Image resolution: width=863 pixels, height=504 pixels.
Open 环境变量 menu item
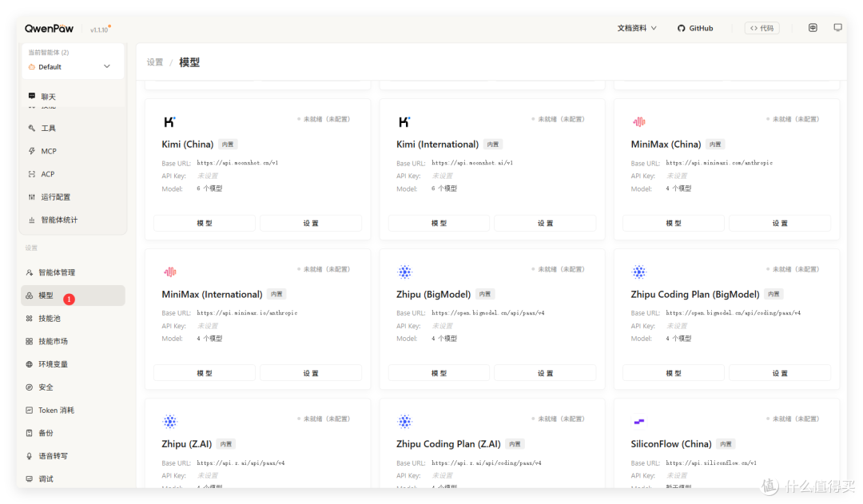tap(53, 364)
